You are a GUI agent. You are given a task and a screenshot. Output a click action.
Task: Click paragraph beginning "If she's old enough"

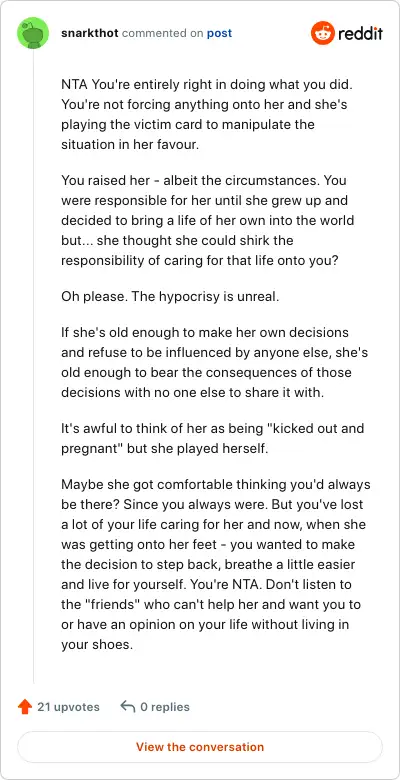click(213, 362)
